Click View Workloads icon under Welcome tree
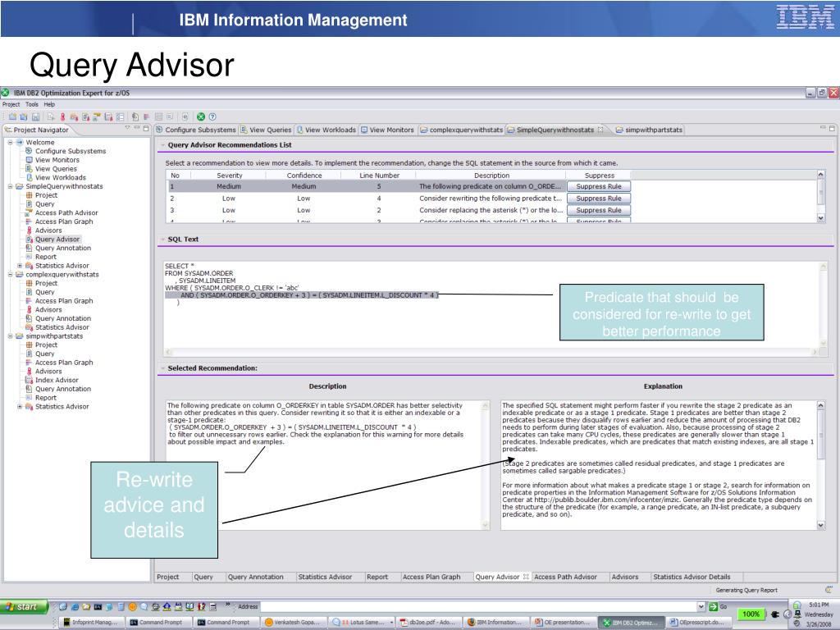Image resolution: width=840 pixels, height=630 pixels. 29,177
